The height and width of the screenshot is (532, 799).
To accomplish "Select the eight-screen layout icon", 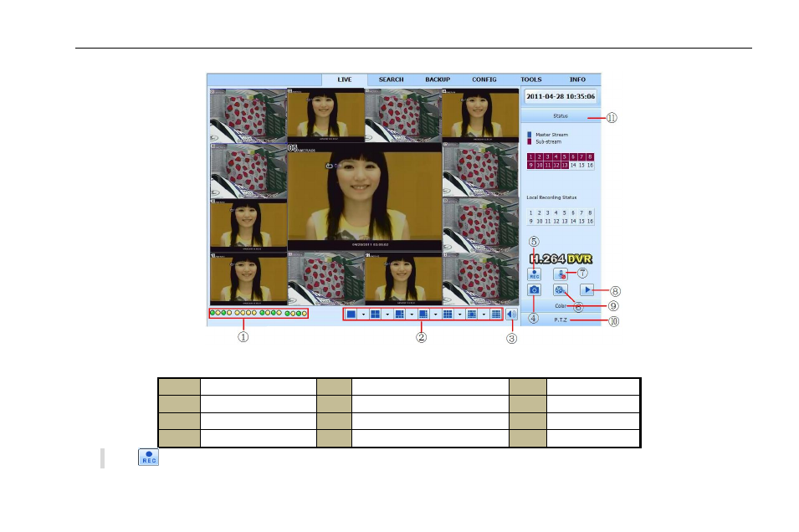I will (x=423, y=315).
